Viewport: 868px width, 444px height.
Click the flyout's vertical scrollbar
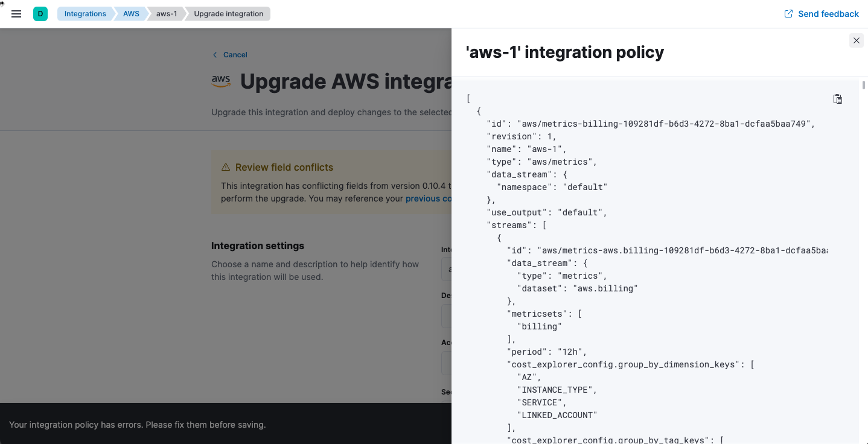pos(864,85)
